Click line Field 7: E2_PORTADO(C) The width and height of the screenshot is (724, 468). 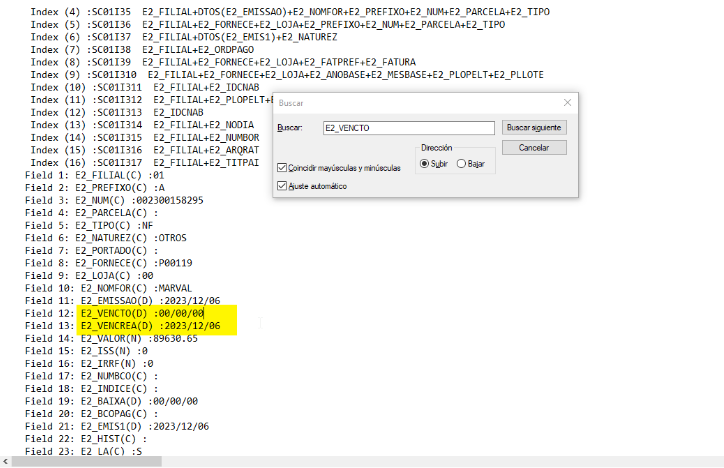point(91,251)
